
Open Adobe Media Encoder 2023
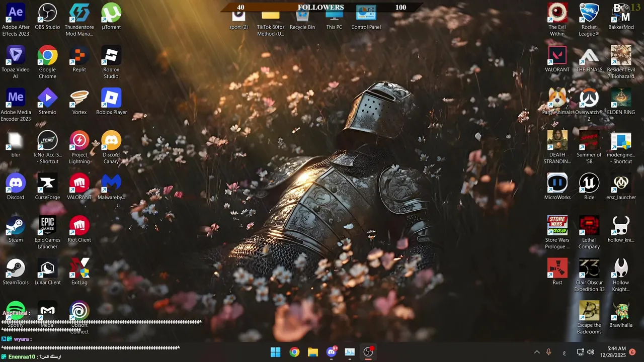(x=16, y=105)
